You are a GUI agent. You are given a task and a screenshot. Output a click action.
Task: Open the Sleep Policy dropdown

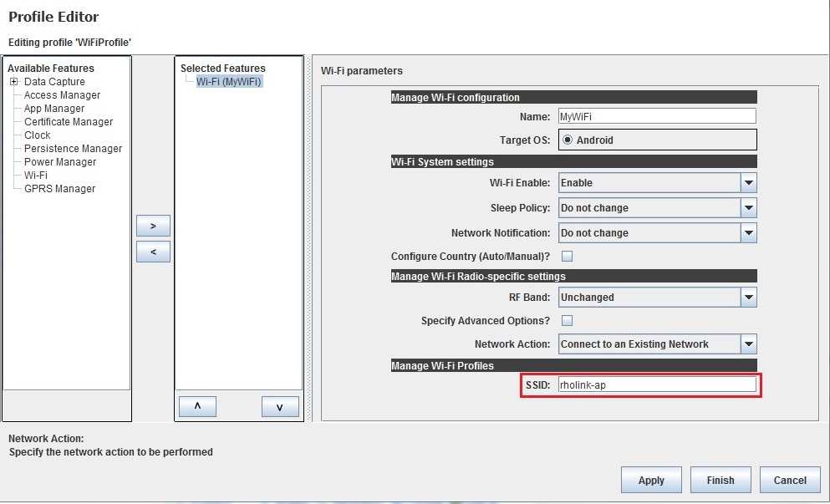pyautogui.click(x=748, y=208)
